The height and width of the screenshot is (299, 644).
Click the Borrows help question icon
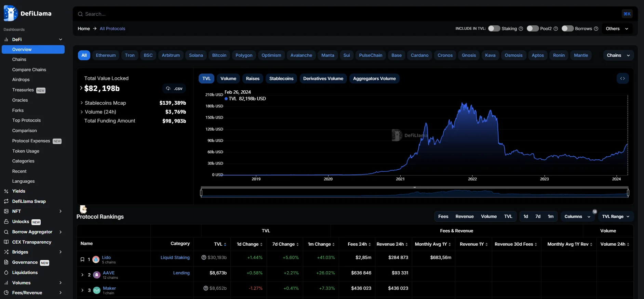596,29
